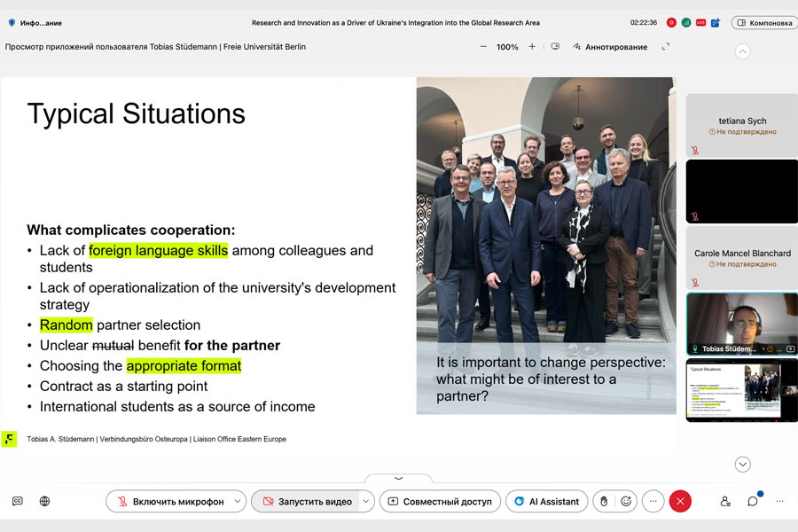Click the red recording indicator icon
This screenshot has width=798, height=532.
click(x=671, y=22)
